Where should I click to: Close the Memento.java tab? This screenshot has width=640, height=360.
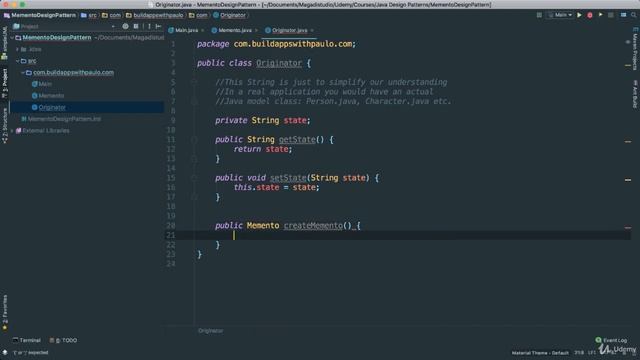[257, 30]
